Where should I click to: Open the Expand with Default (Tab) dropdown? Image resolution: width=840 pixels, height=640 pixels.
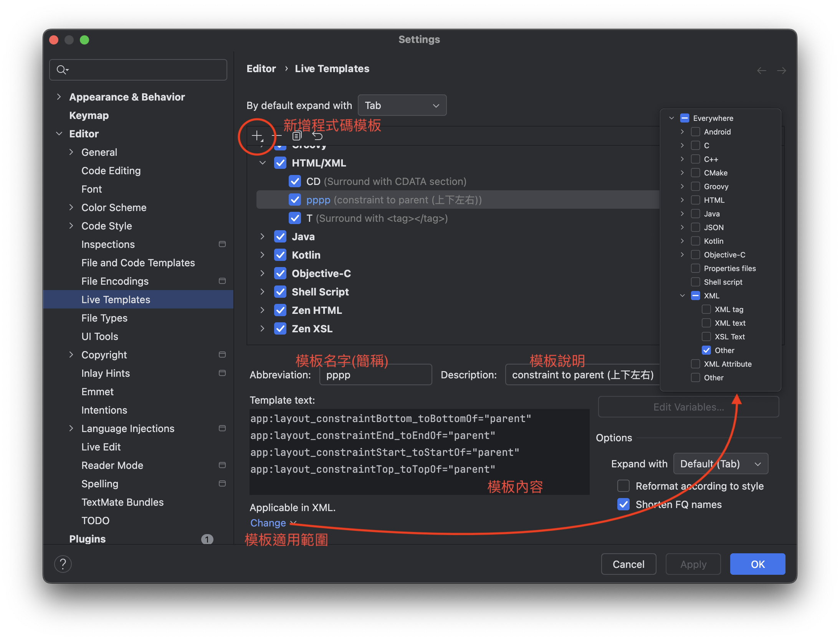click(x=720, y=464)
